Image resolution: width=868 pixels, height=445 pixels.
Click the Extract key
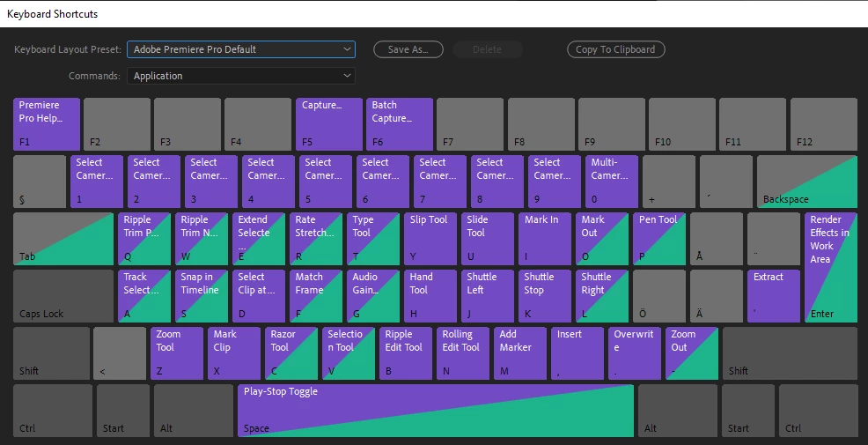click(774, 296)
